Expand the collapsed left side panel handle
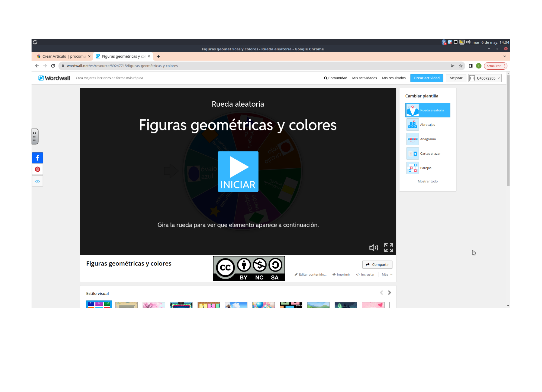 [x=35, y=136]
